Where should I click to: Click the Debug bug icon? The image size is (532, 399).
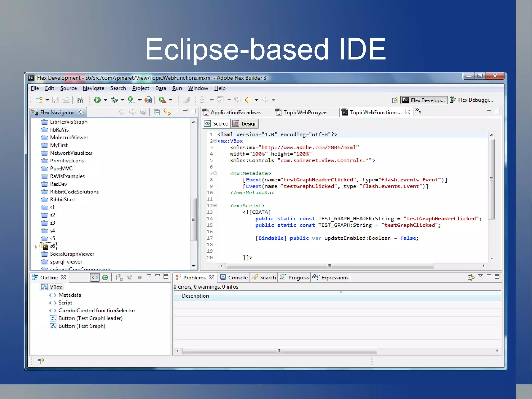(114, 100)
